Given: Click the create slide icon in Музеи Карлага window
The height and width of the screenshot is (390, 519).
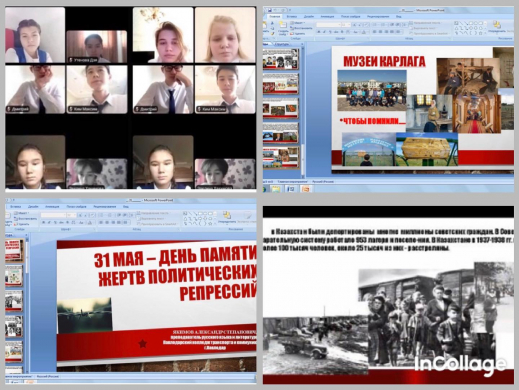Looking at the screenshot, I should coord(284,25).
